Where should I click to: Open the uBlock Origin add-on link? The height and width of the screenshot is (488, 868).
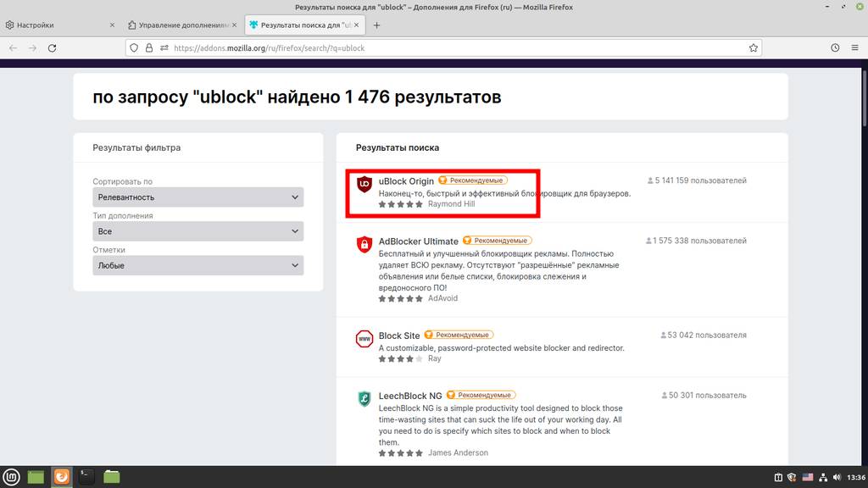[406, 181]
